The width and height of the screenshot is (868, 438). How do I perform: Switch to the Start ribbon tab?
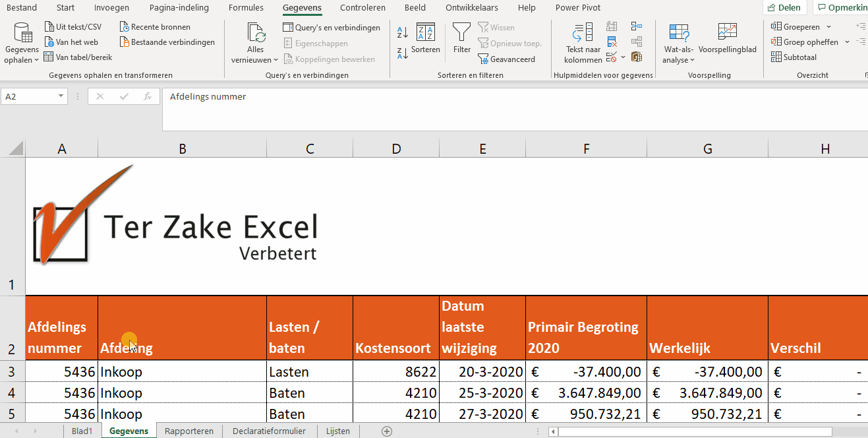(x=66, y=8)
